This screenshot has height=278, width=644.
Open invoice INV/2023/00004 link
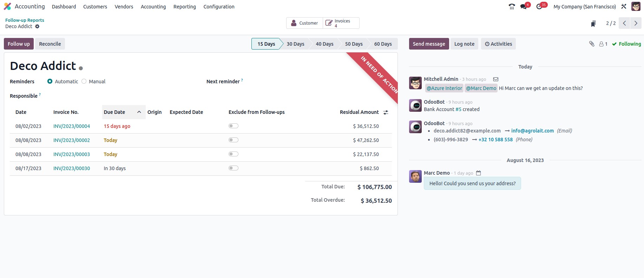coord(72,126)
